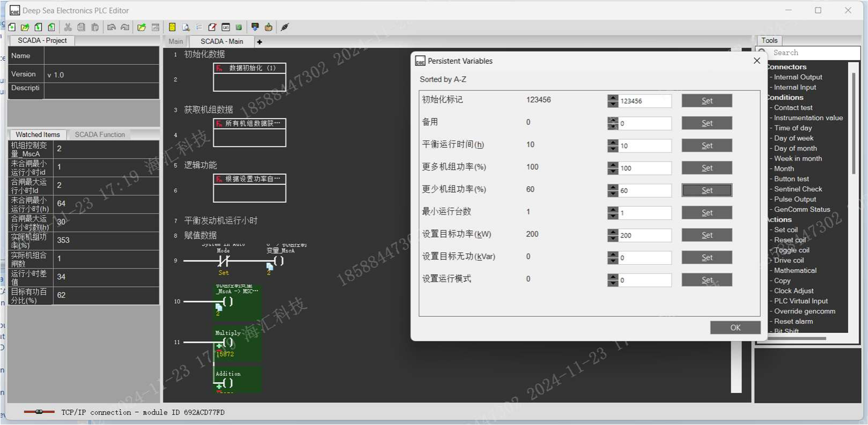Click the green chip icon in toolbar
The width and height of the screenshot is (868, 425).
pos(239,27)
